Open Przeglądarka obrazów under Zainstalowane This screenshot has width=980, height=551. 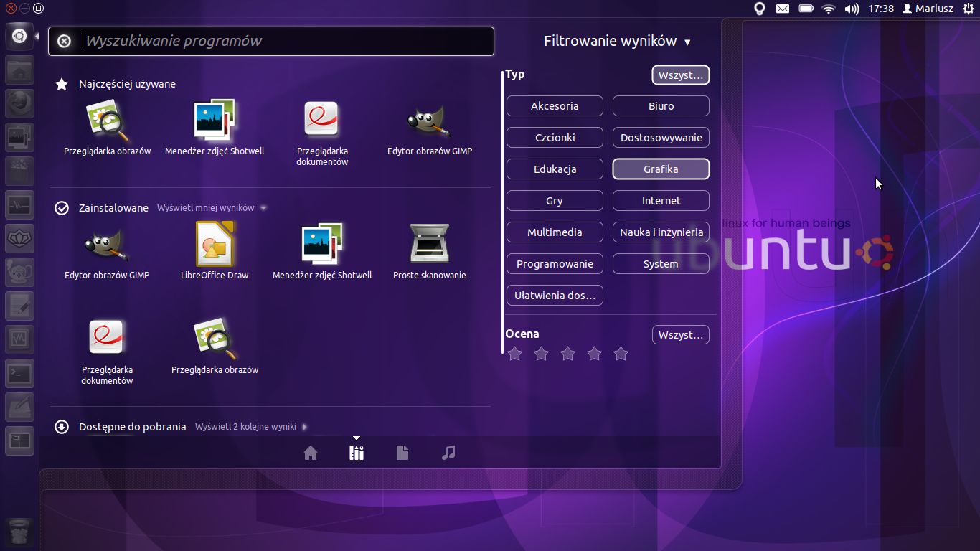(x=215, y=346)
